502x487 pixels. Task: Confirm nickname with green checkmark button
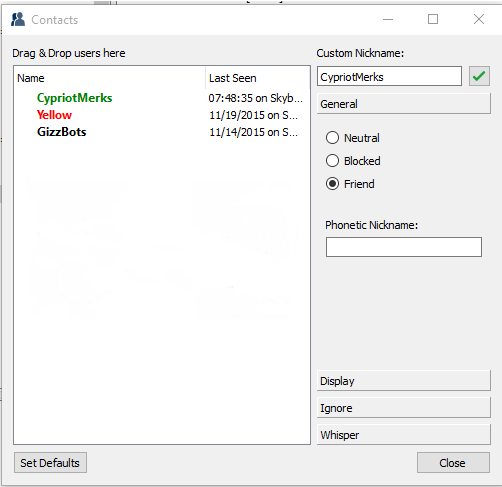click(479, 76)
